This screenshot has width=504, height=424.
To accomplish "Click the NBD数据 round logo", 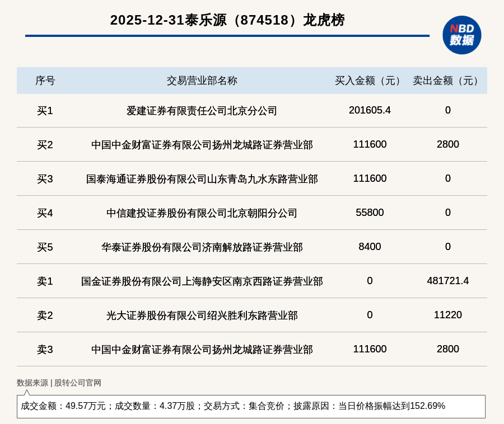I will (461, 35).
